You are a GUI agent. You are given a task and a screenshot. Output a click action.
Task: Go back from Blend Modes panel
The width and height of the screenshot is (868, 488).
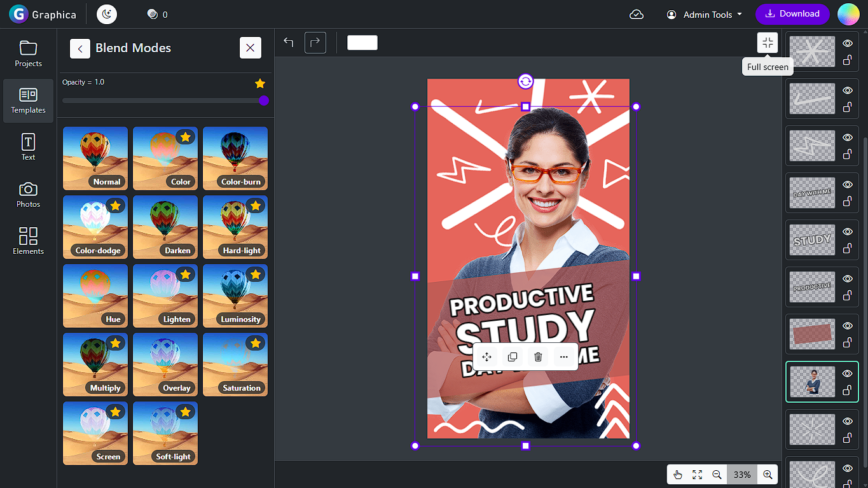click(80, 48)
